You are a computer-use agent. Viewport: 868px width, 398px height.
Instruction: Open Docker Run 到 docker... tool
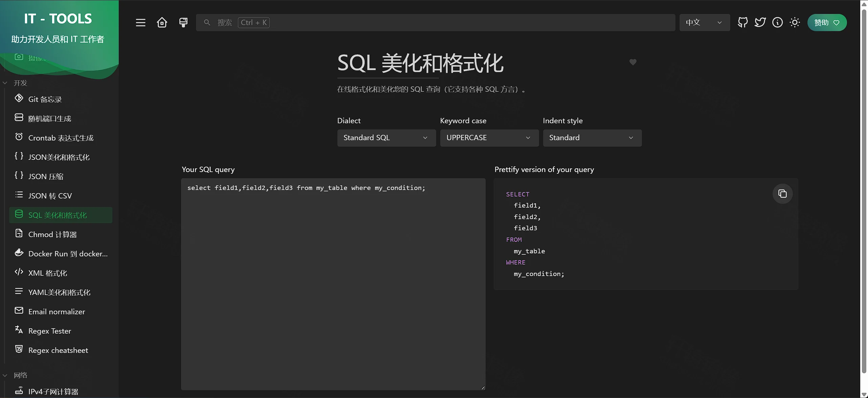(61, 254)
